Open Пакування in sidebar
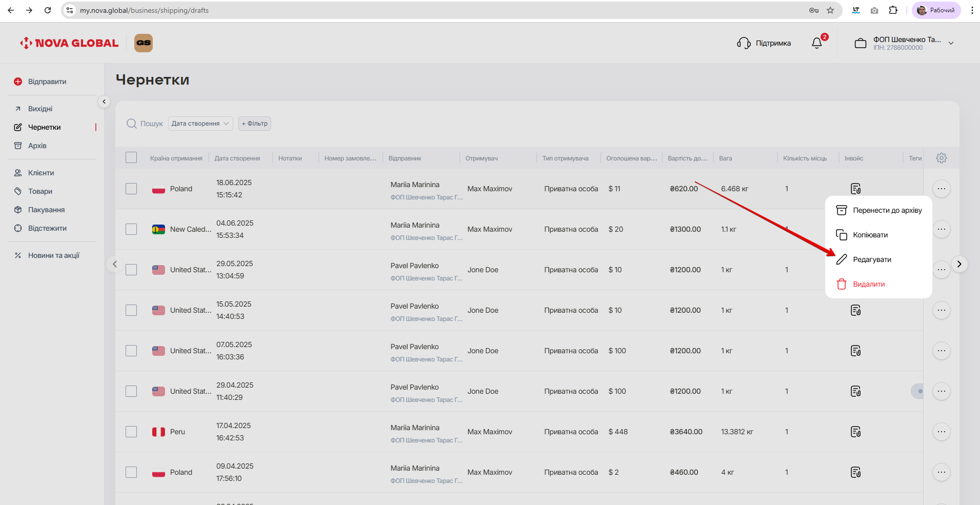This screenshot has height=505, width=980. pyautogui.click(x=46, y=210)
